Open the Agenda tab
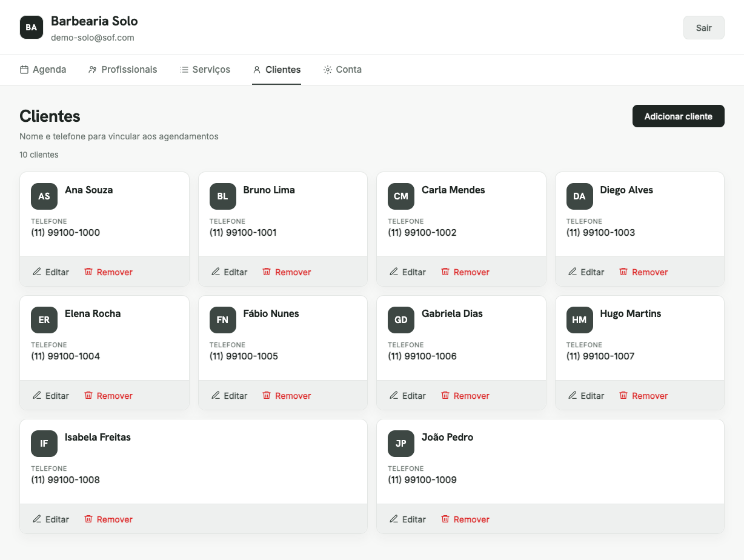Image resolution: width=744 pixels, height=560 pixels. click(43, 70)
